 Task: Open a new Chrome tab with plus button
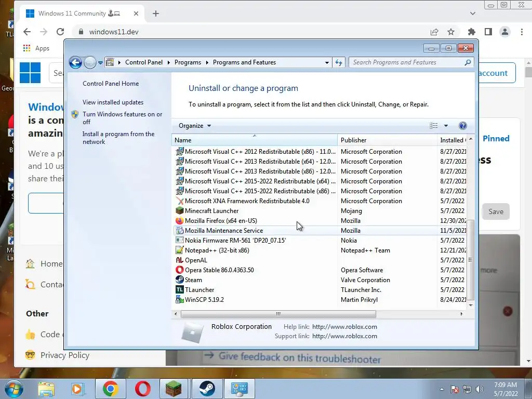156,14
